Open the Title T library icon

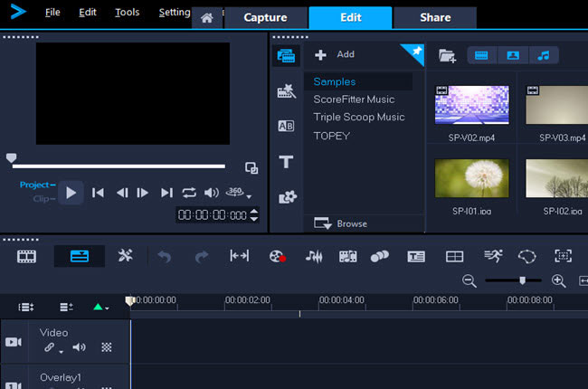click(x=286, y=162)
